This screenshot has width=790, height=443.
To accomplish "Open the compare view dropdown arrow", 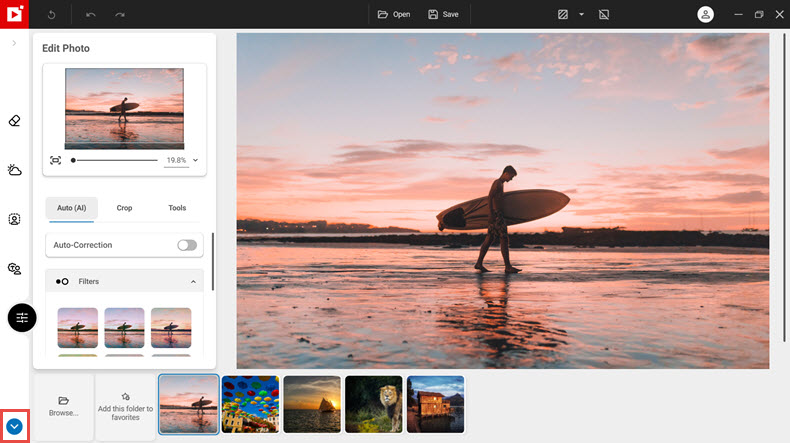I will coord(581,15).
